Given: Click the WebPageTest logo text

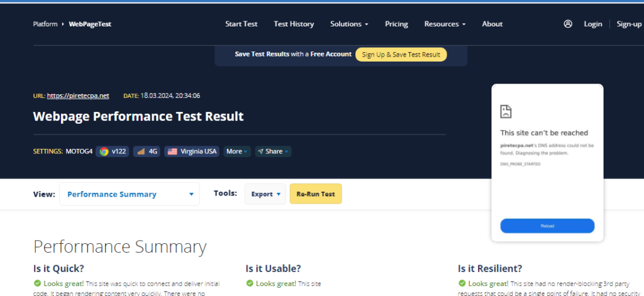Looking at the screenshot, I should point(90,25).
